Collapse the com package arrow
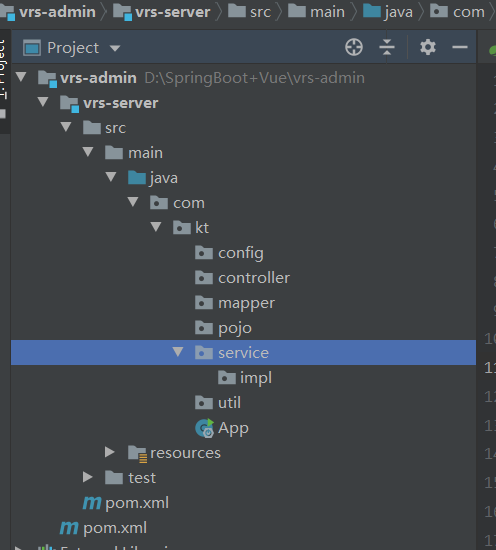 [133, 202]
